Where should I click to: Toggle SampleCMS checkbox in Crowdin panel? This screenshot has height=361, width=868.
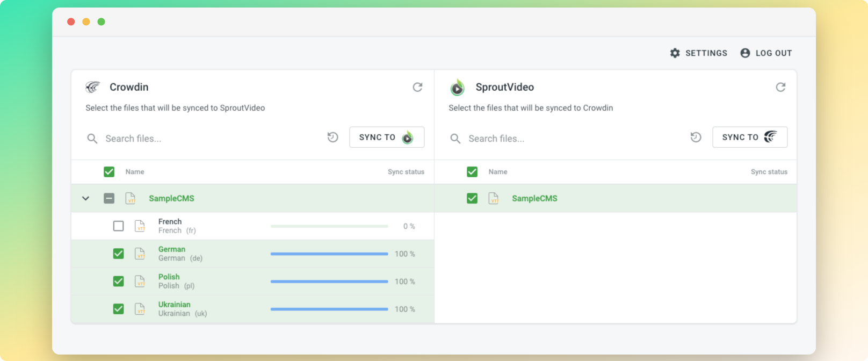coord(109,198)
